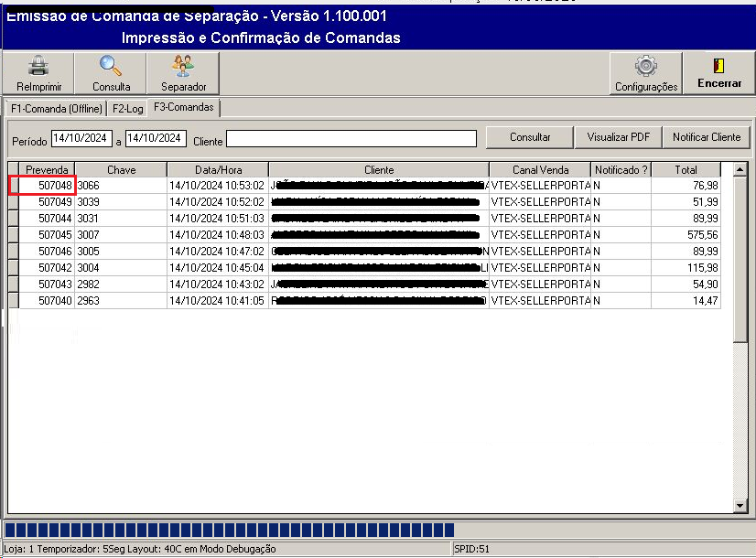
Task: Click status text Loja: 1 Temporizador
Action: 50,549
